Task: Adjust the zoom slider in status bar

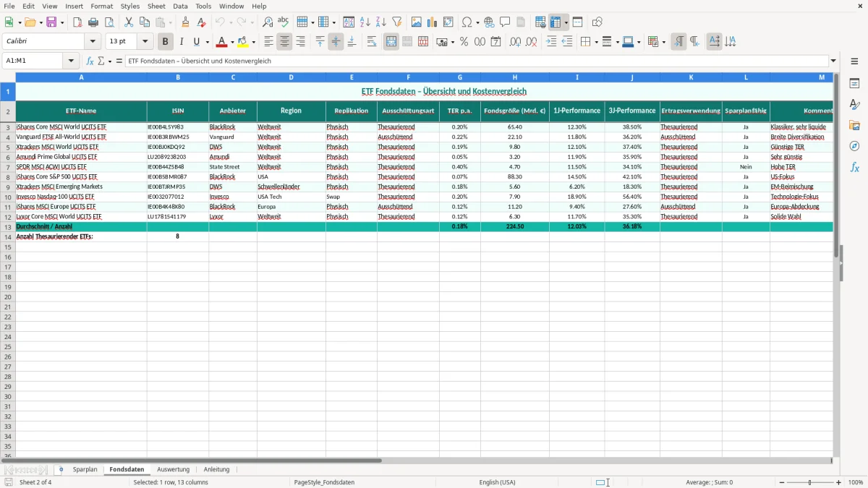Action: [x=809, y=482]
